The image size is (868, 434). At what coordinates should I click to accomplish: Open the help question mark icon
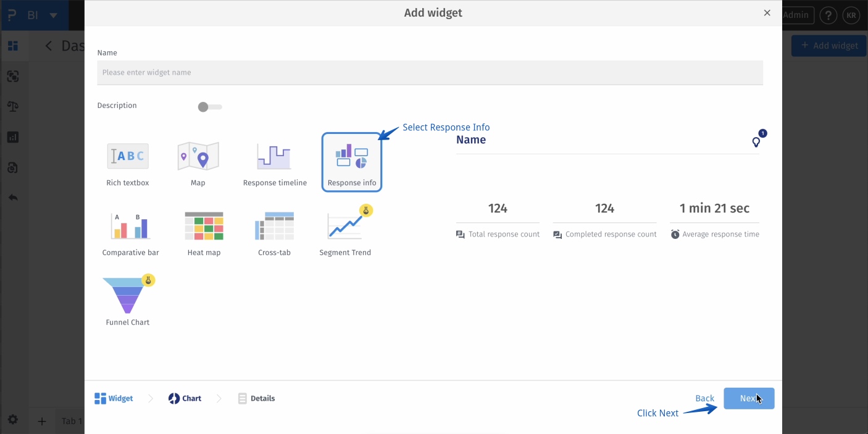click(x=828, y=15)
